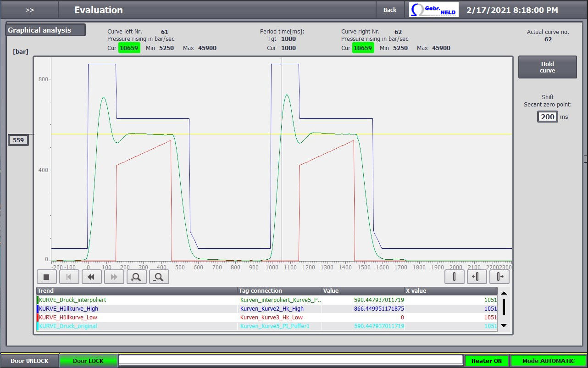Click the vertical ruler line in chart

pos(282,158)
